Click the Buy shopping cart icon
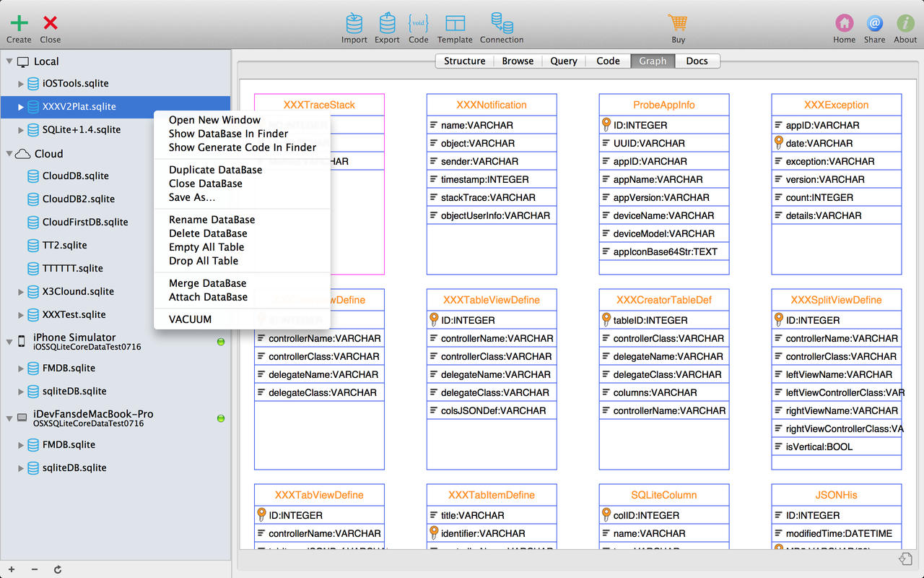The width and height of the screenshot is (924, 578). pyautogui.click(x=678, y=24)
